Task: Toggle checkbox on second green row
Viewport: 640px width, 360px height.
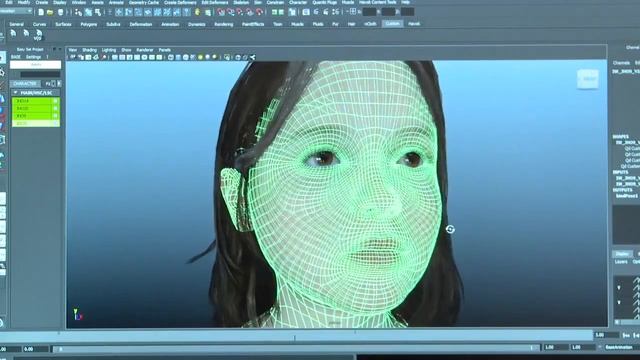Action: pos(56,109)
